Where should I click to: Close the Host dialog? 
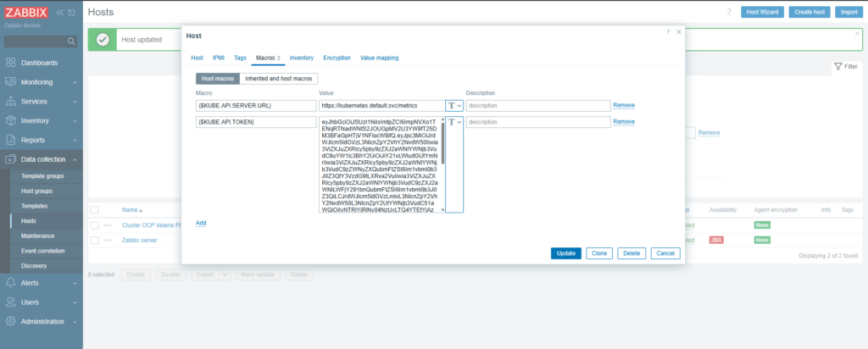click(x=679, y=32)
